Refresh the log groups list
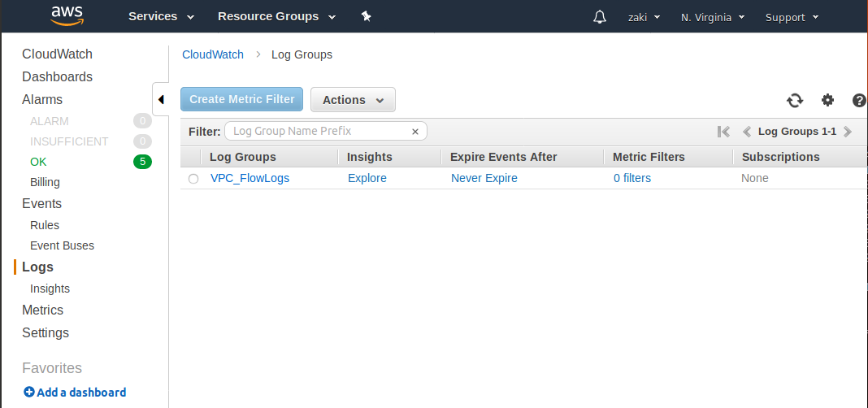The height and width of the screenshot is (408, 868). click(795, 100)
